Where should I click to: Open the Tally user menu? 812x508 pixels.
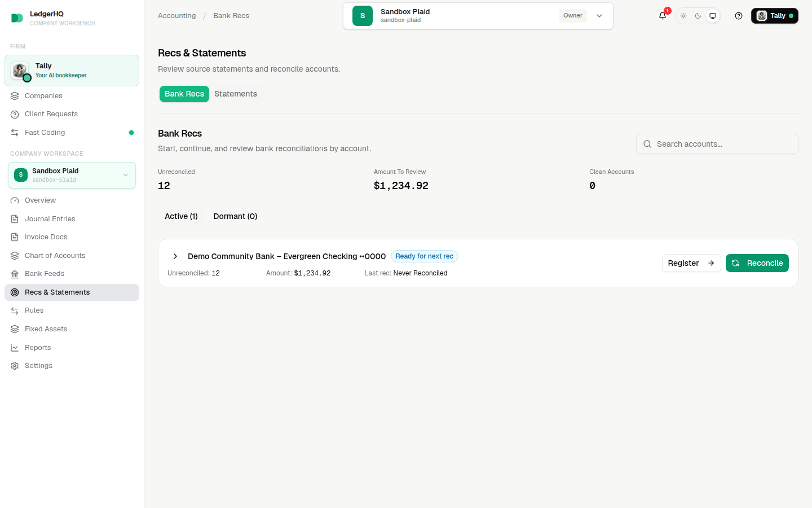tap(775, 16)
